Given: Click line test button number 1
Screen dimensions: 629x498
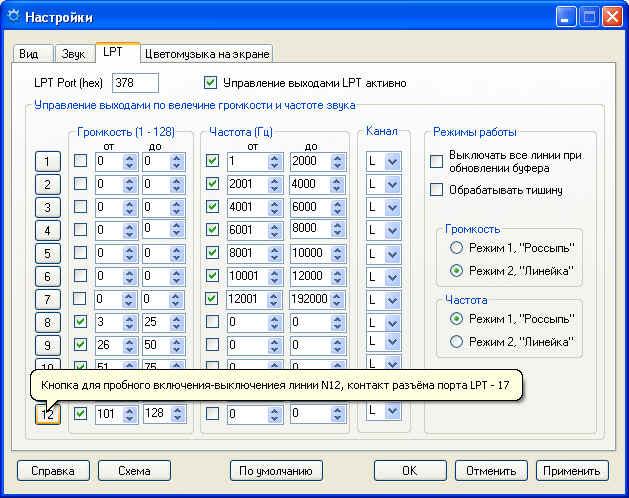Looking at the screenshot, I should tap(48, 162).
